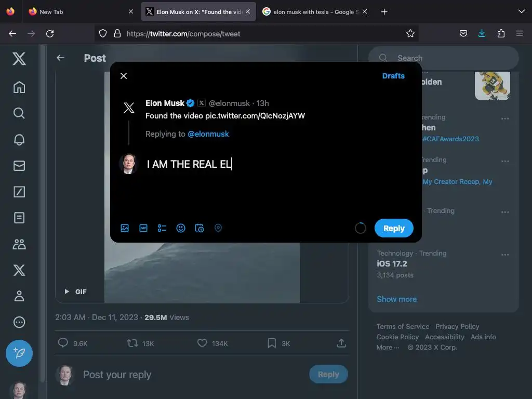532x399 pixels.
Task: Like the post with 134K hearts
Action: tap(202, 343)
